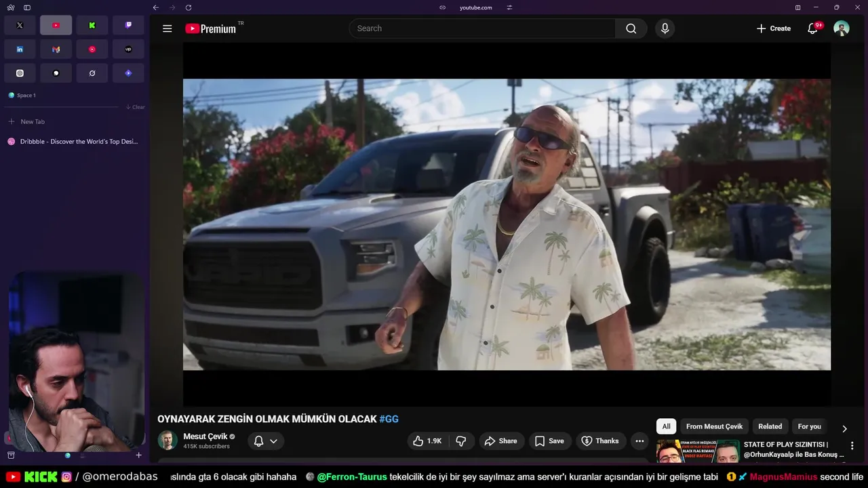Open the LinkedIn pinned tab
The height and width of the screenshot is (488, 868).
(x=20, y=49)
